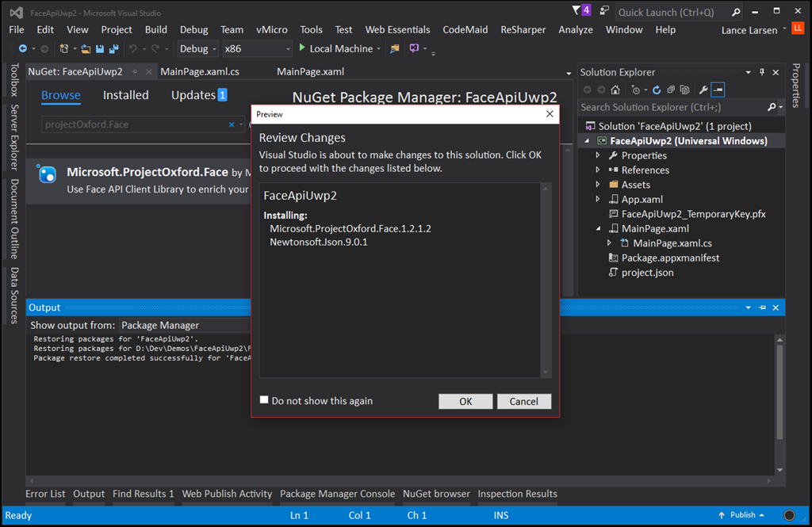Select Package.appxmanifest in Solution Explorer

(x=670, y=258)
